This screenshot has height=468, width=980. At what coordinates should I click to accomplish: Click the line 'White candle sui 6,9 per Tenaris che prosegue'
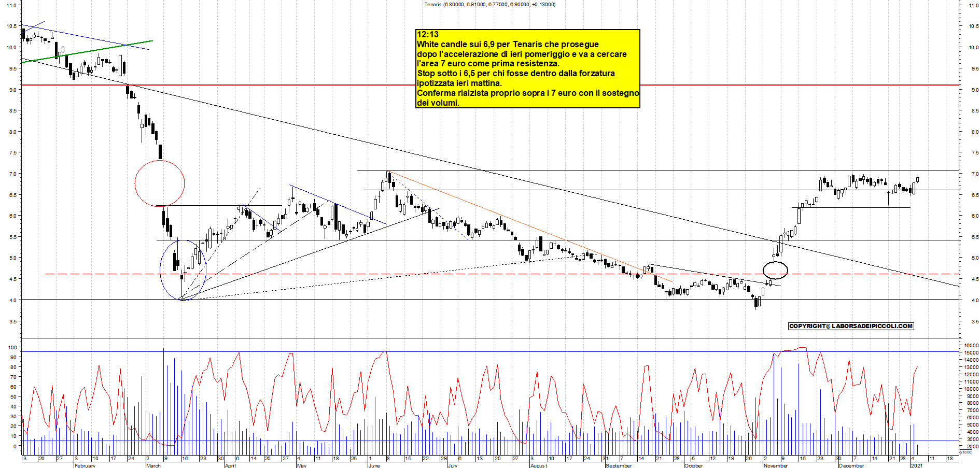tap(508, 45)
